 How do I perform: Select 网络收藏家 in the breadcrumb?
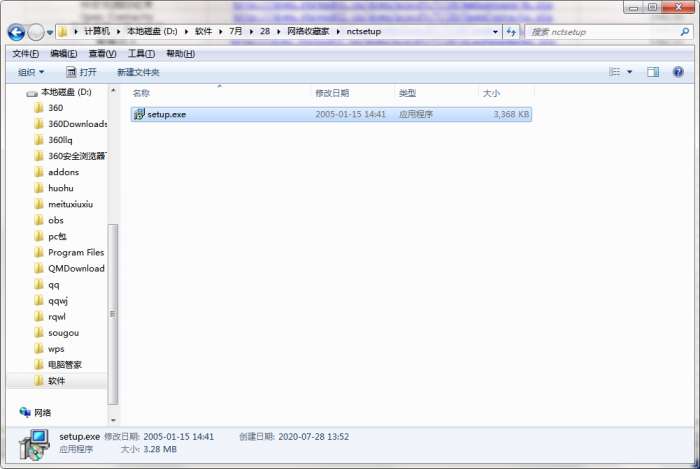[x=308, y=31]
